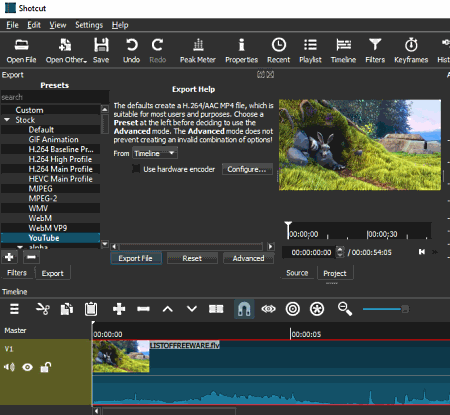Screen dimensions: 450x415
Task: Step the player timecode spinner
Action: 340,252
